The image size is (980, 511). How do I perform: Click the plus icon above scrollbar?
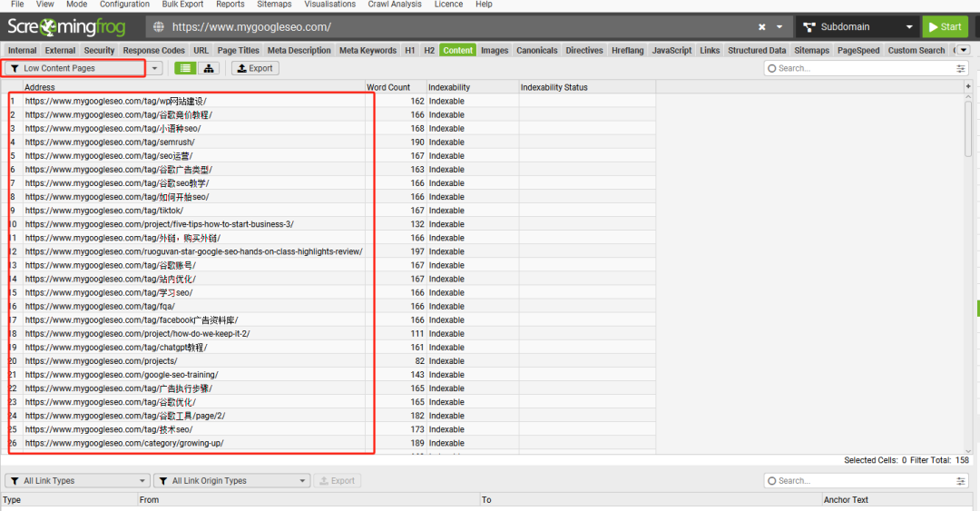[x=968, y=86]
